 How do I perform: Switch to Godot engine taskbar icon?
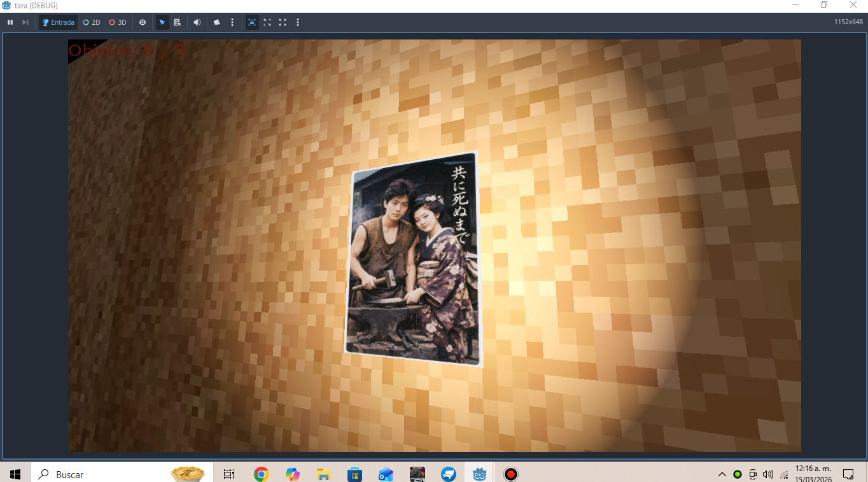point(480,474)
